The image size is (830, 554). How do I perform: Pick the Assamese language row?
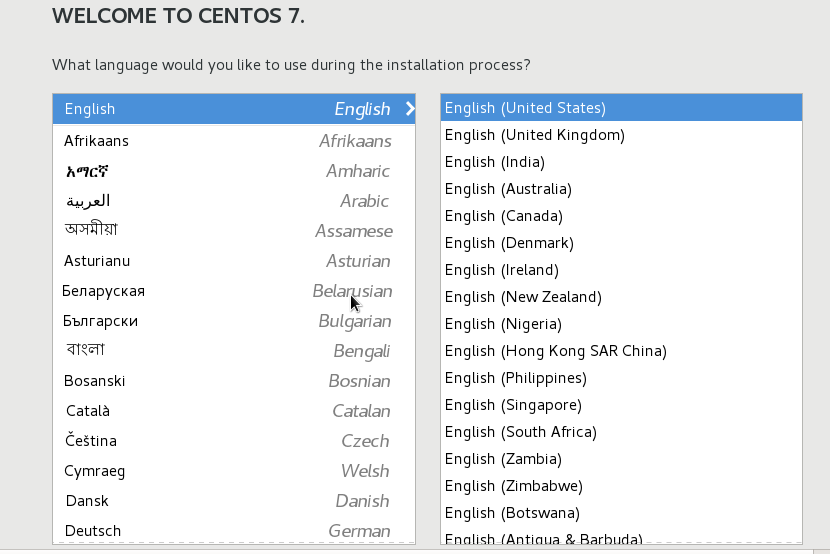coord(234,231)
